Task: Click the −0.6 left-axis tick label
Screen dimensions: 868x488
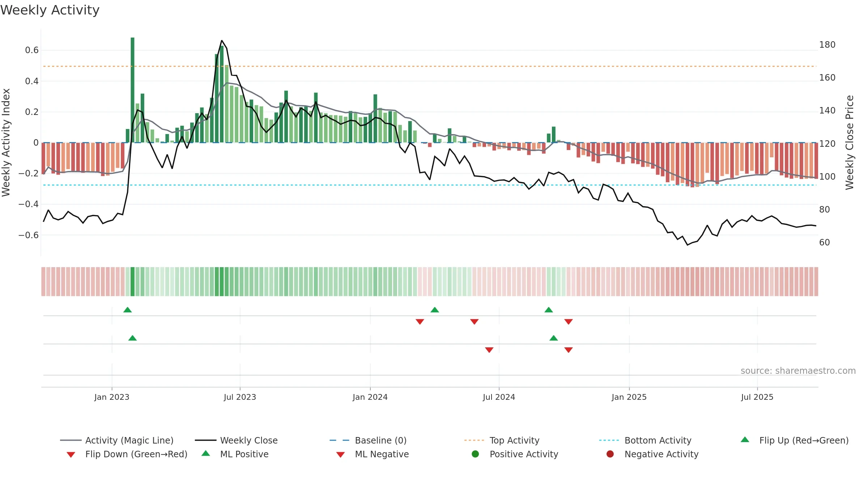Action: [29, 235]
